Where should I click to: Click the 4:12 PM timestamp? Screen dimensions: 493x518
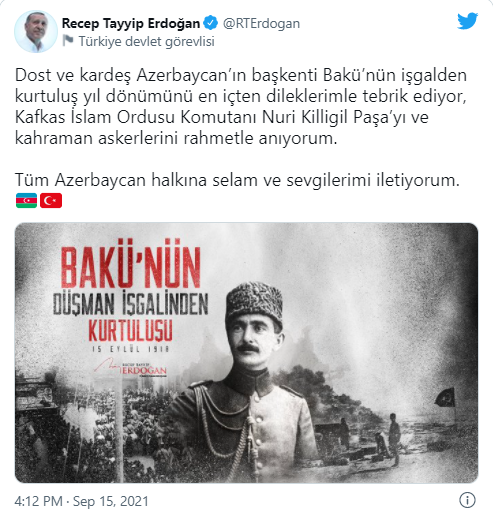click(x=38, y=501)
